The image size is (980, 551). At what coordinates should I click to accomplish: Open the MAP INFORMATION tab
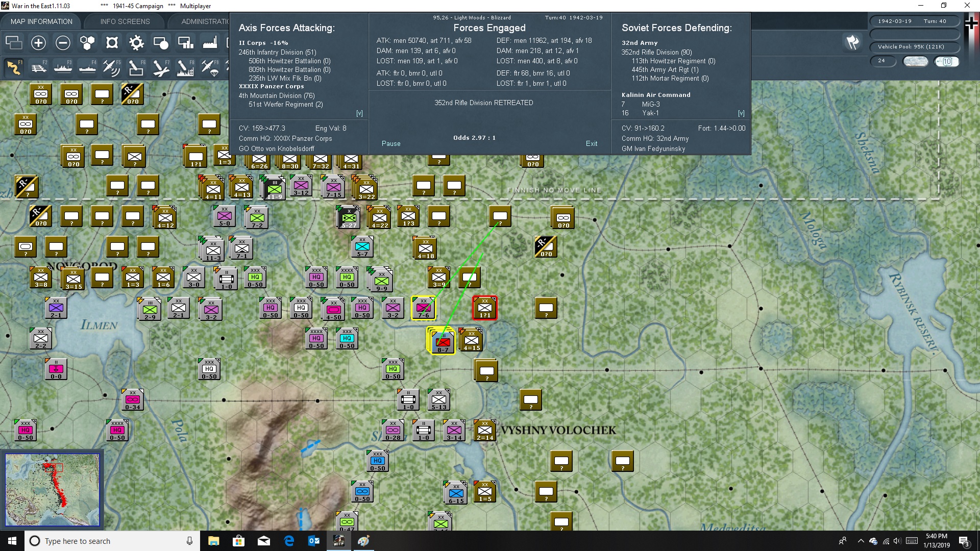(41, 21)
